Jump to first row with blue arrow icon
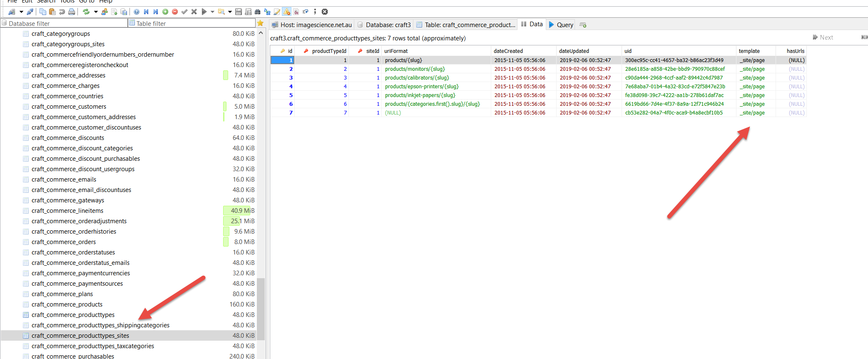 point(146,12)
